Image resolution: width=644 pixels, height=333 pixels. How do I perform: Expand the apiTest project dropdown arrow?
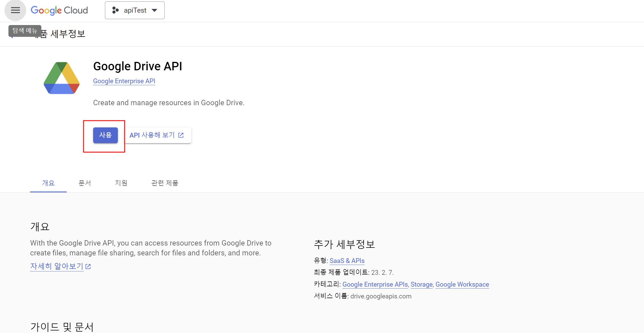coord(154,10)
